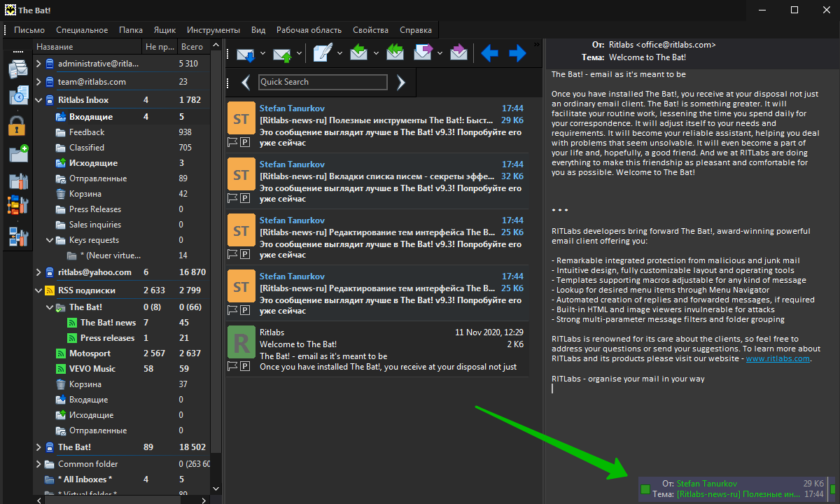840x504 pixels.
Task: Select the Press releases RSS feed
Action: (107, 338)
